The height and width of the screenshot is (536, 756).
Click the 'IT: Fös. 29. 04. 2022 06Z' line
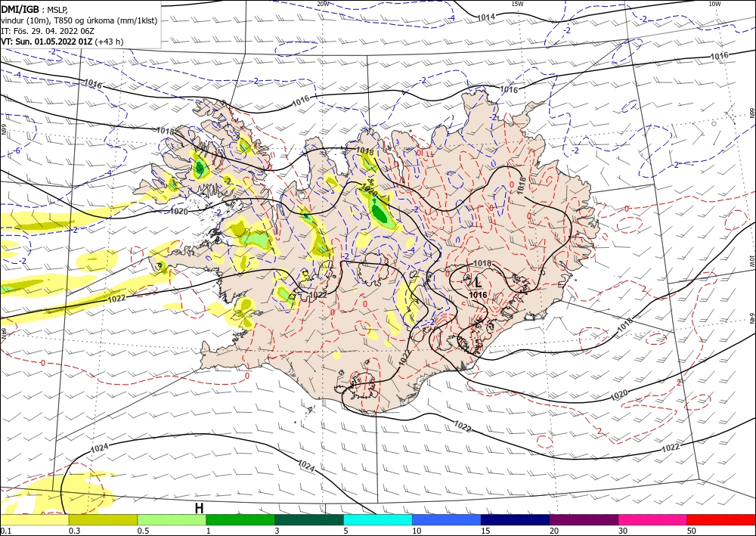pyautogui.click(x=47, y=31)
